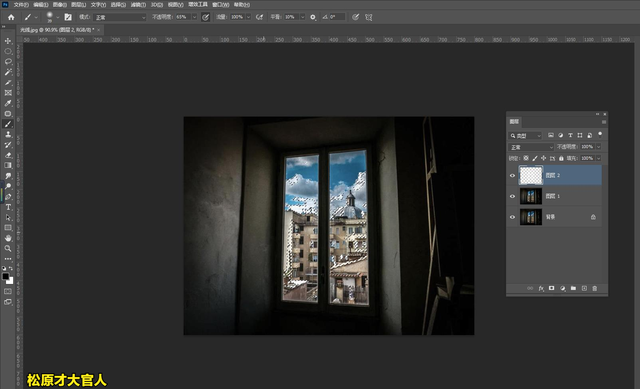Select the Lasso tool
This screenshot has width=640, height=389.
[8, 62]
